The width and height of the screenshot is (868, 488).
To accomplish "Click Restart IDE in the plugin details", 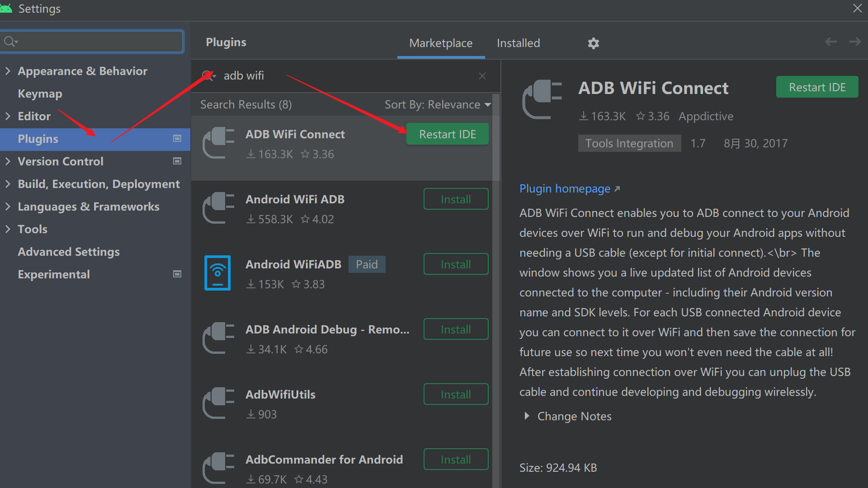I will [817, 87].
